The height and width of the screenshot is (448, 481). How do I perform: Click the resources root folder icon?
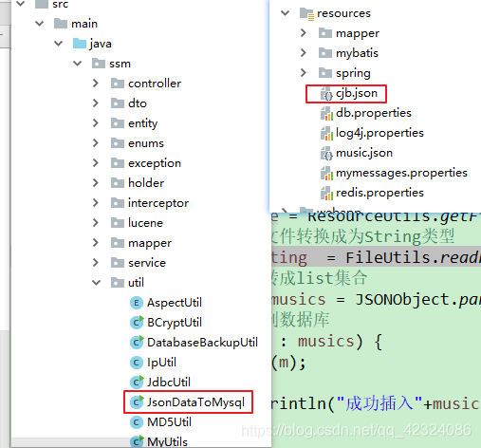(x=306, y=14)
